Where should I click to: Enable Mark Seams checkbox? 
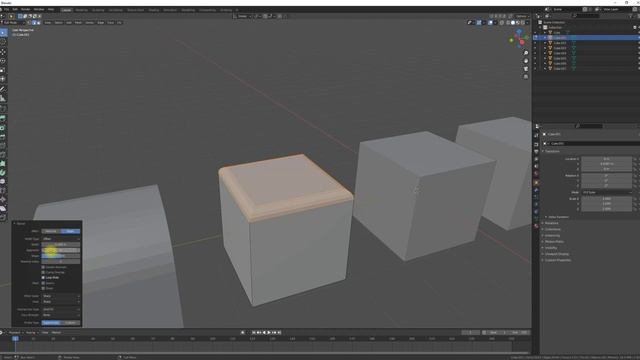tap(43, 283)
